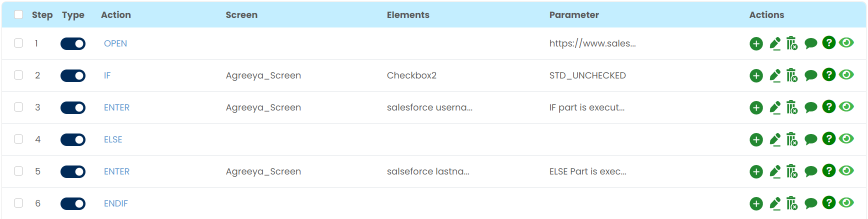Click the add step icon in row 1
This screenshot has height=219, width=868.
(756, 44)
